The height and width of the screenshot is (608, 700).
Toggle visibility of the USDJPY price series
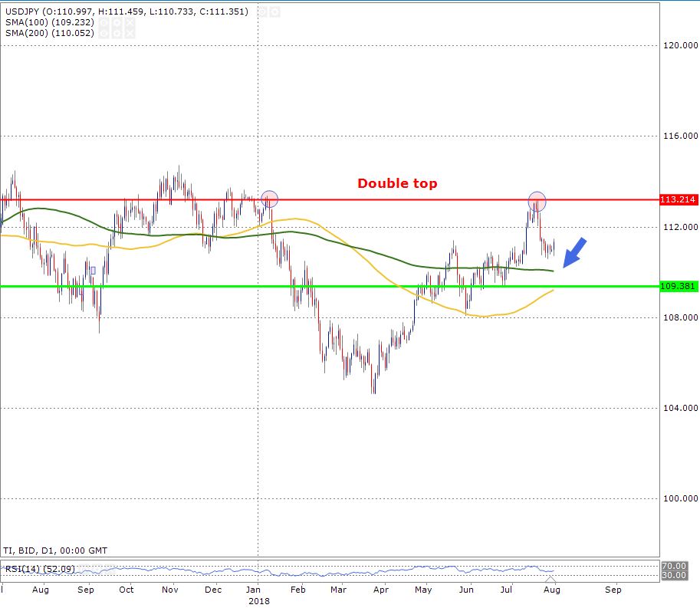point(262,12)
